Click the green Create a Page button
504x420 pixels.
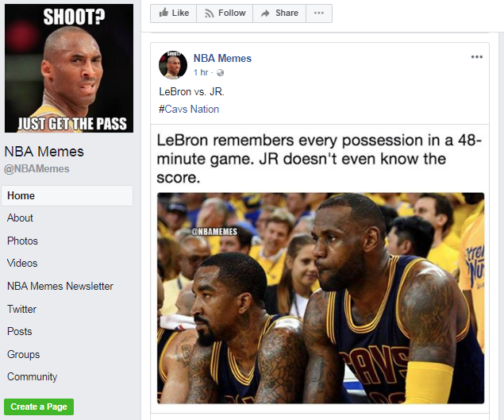[x=39, y=407]
